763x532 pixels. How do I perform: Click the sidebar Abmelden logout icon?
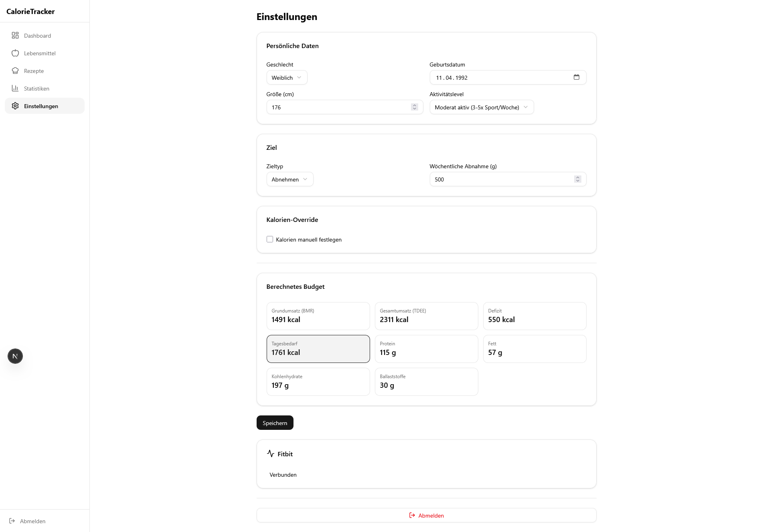tap(12, 521)
